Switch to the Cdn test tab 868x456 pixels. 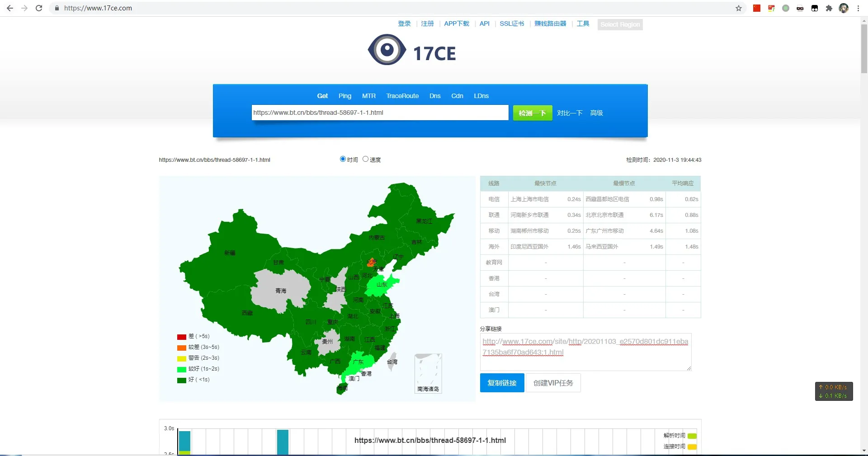(457, 96)
